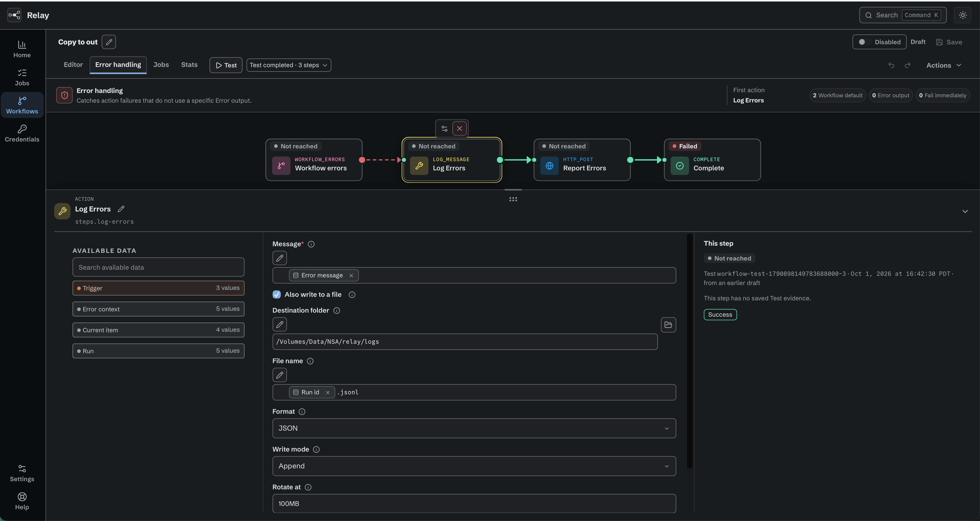The width and height of the screenshot is (980, 521).
Task: Switch to the Editor tab
Action: pos(73,65)
